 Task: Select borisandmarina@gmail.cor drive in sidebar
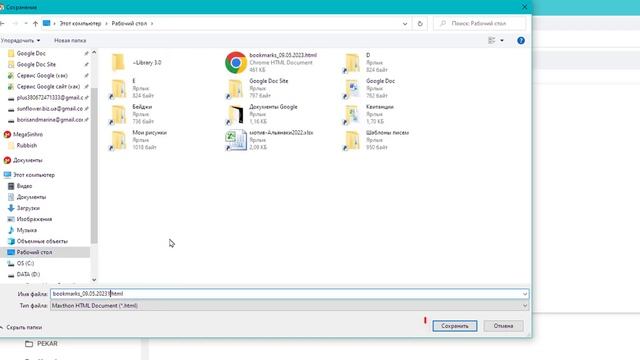(50, 120)
